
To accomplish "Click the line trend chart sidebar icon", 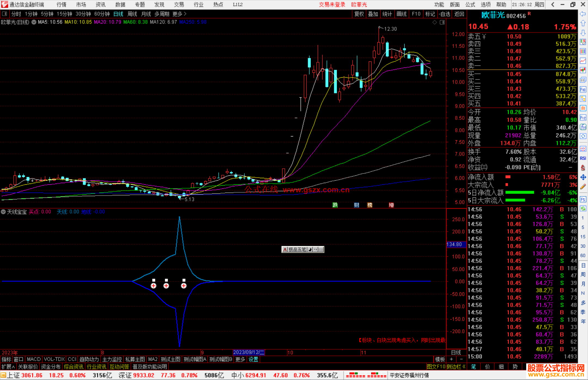I will 583,60.
